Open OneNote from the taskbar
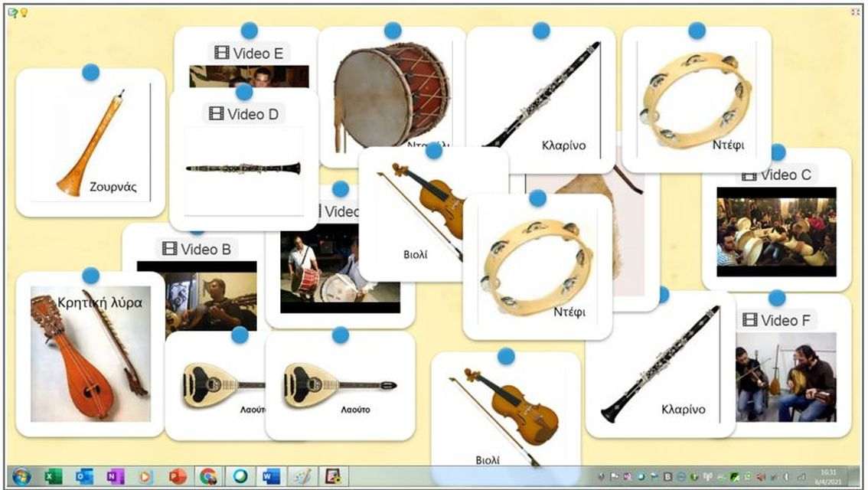The width and height of the screenshot is (868, 490). click(x=115, y=476)
